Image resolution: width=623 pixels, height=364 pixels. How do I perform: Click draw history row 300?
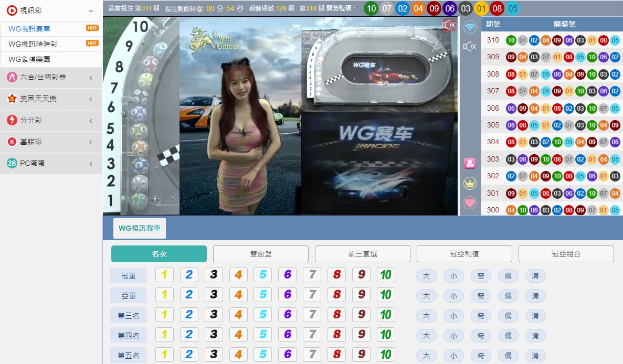click(x=552, y=210)
